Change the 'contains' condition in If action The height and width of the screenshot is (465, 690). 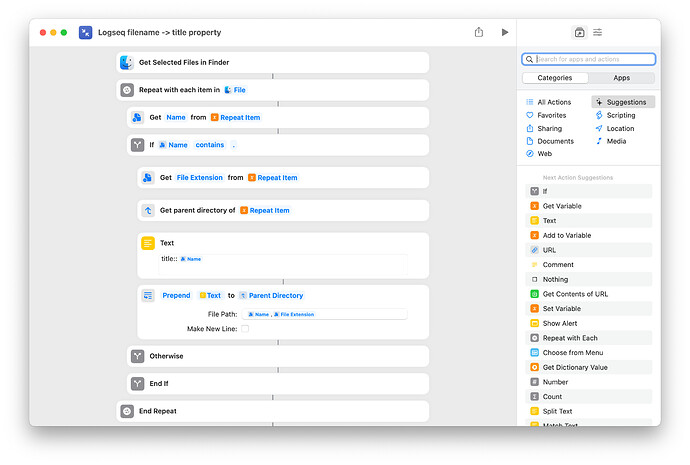click(210, 145)
